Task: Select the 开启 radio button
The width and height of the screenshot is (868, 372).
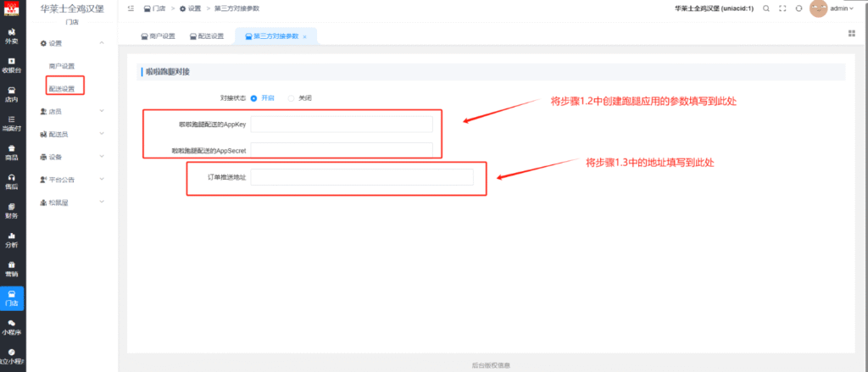Action: point(254,97)
